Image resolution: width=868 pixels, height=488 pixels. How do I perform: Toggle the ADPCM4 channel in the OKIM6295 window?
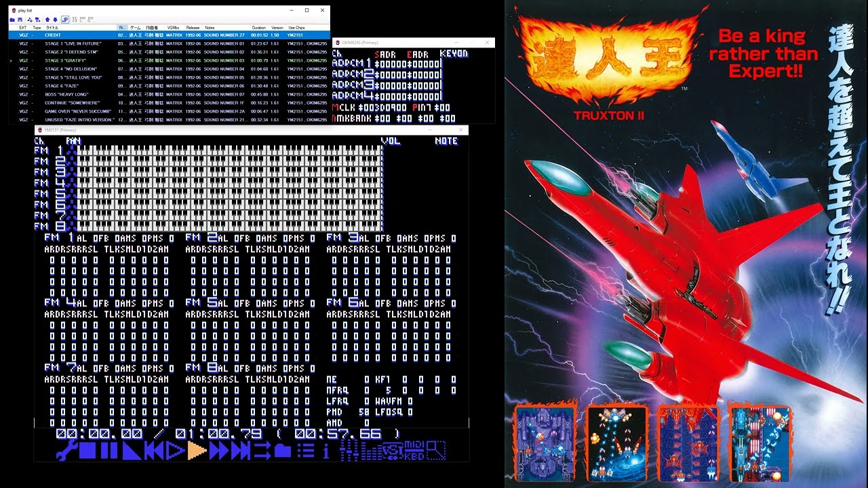[x=353, y=96]
